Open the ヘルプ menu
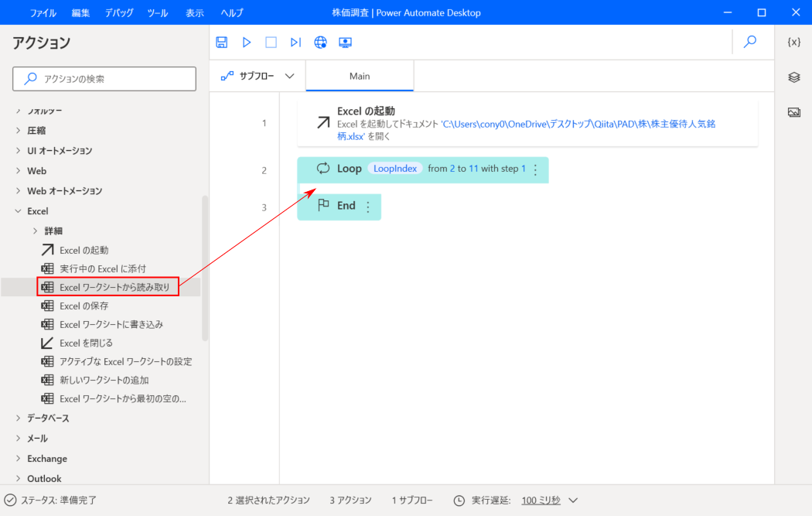This screenshot has height=516, width=812. (232, 13)
